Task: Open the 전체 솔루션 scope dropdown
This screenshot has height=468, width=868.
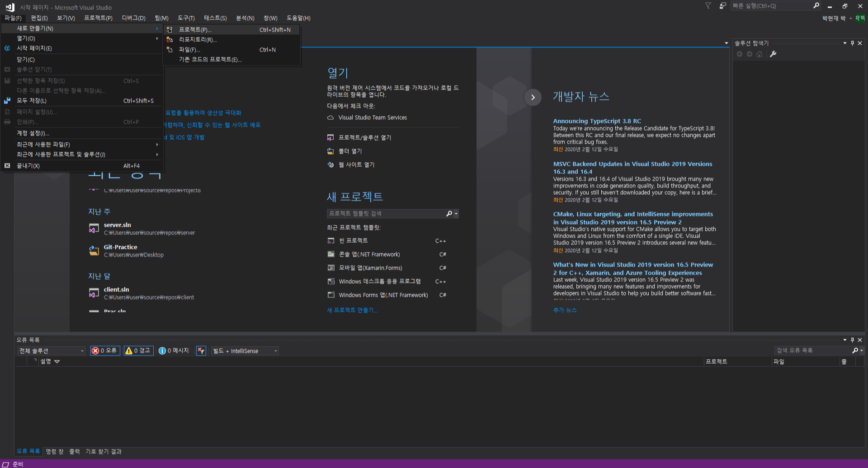Action: [51, 351]
